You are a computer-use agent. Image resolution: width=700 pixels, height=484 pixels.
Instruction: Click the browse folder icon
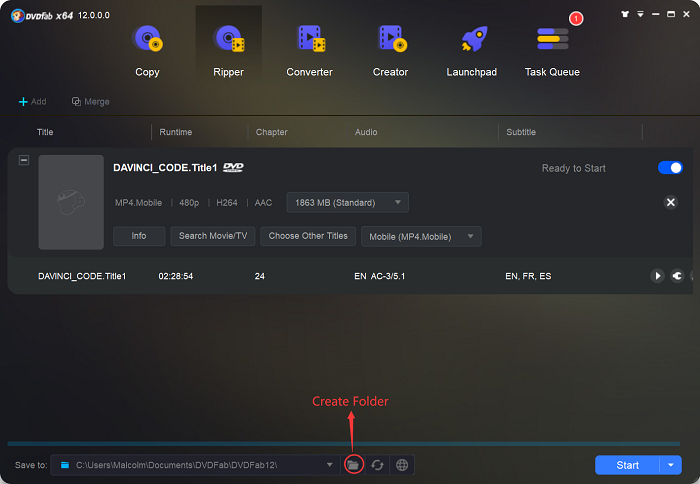pos(353,465)
